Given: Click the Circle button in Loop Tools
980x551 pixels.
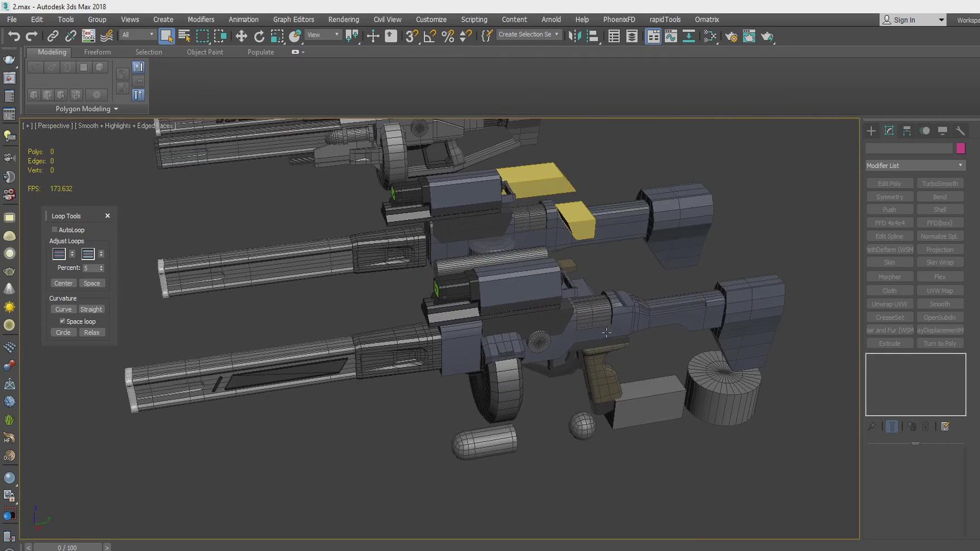Looking at the screenshot, I should [x=63, y=332].
